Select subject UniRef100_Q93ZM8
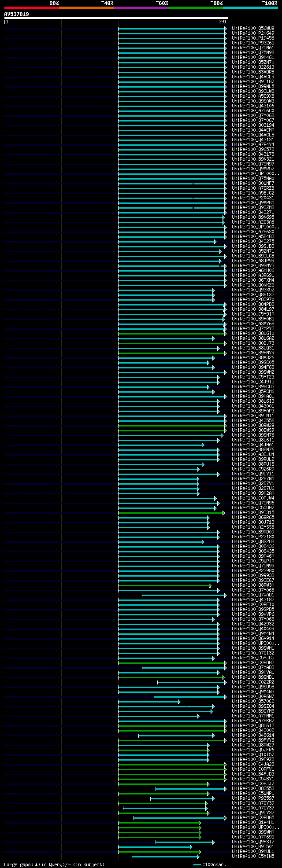Screen dimensions: 282x868 [253, 207]
